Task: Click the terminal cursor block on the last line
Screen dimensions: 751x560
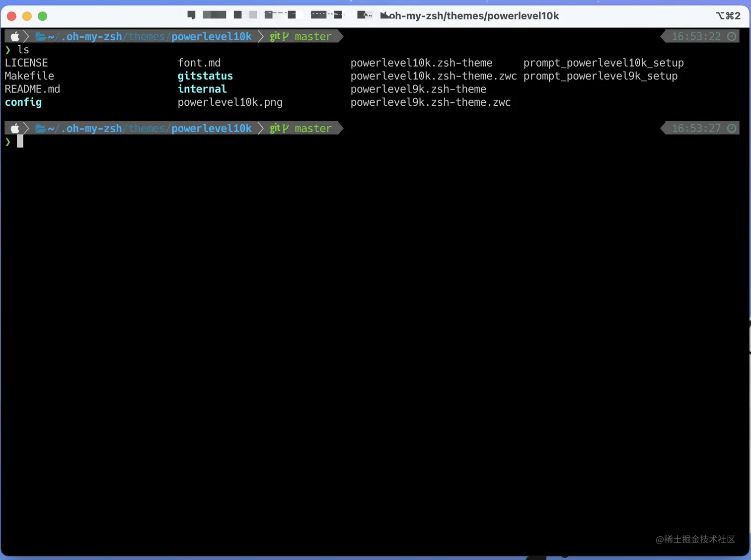Action: pyautogui.click(x=20, y=142)
